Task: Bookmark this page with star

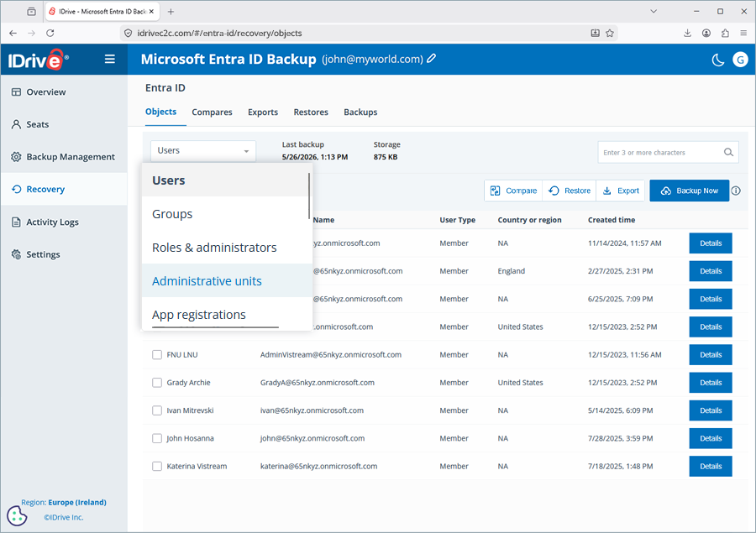Action: pos(610,33)
